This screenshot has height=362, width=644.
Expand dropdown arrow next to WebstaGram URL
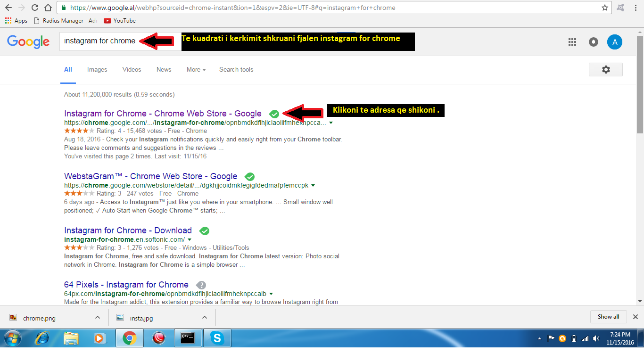[313, 185]
